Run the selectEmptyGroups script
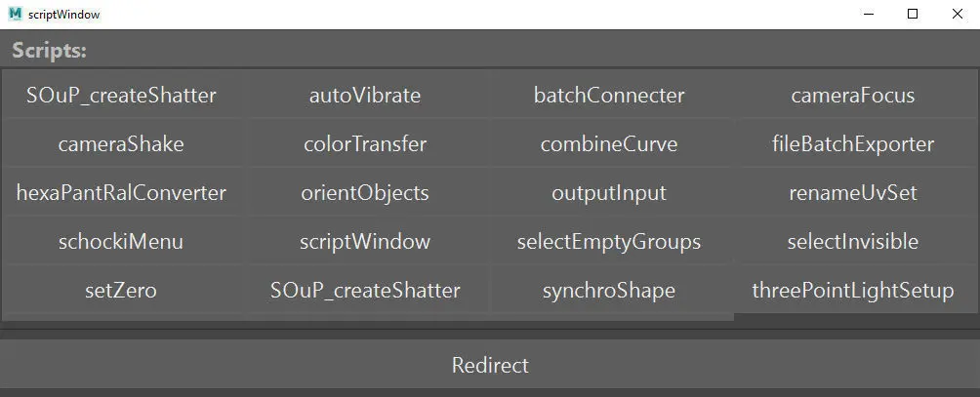The height and width of the screenshot is (397, 980). 609,242
